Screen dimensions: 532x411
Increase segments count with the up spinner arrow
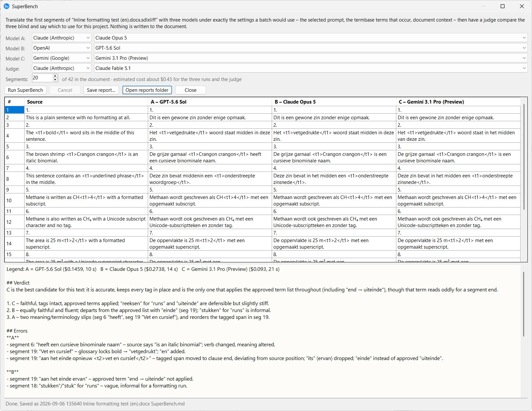55,76
